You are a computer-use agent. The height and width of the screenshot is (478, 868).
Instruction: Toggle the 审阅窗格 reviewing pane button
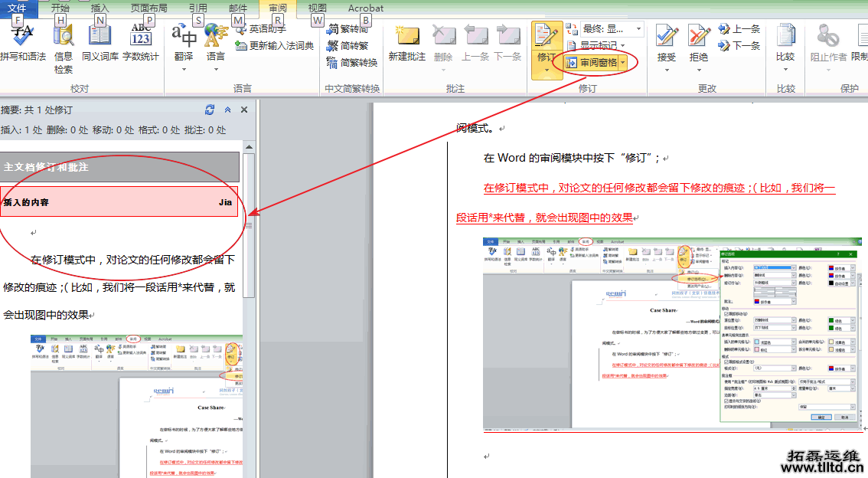click(x=597, y=62)
